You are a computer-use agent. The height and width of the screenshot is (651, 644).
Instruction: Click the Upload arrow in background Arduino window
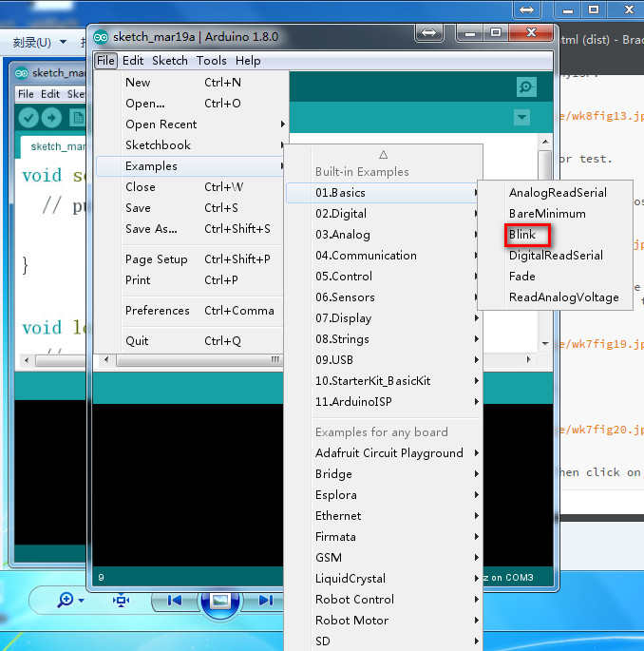51,118
